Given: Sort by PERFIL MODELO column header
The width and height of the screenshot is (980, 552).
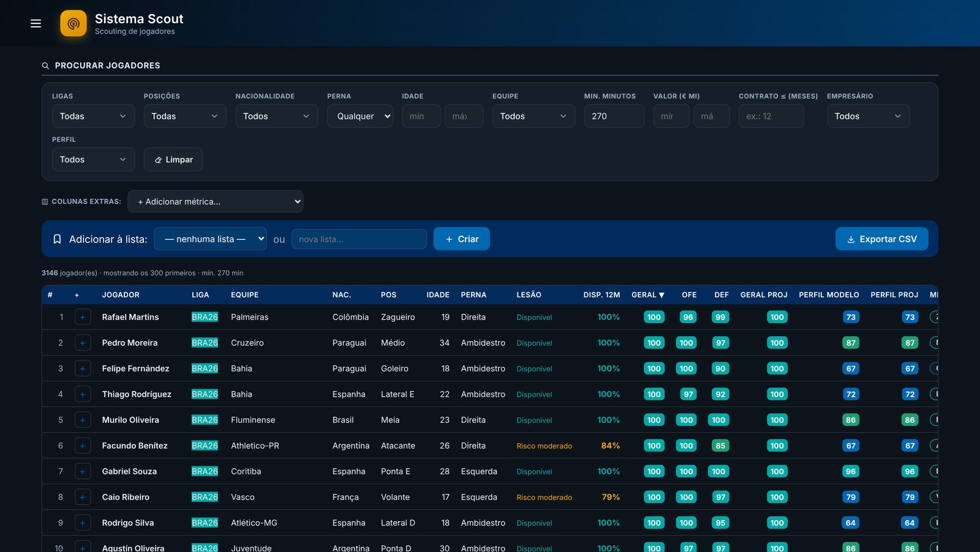Looking at the screenshot, I should point(829,295).
